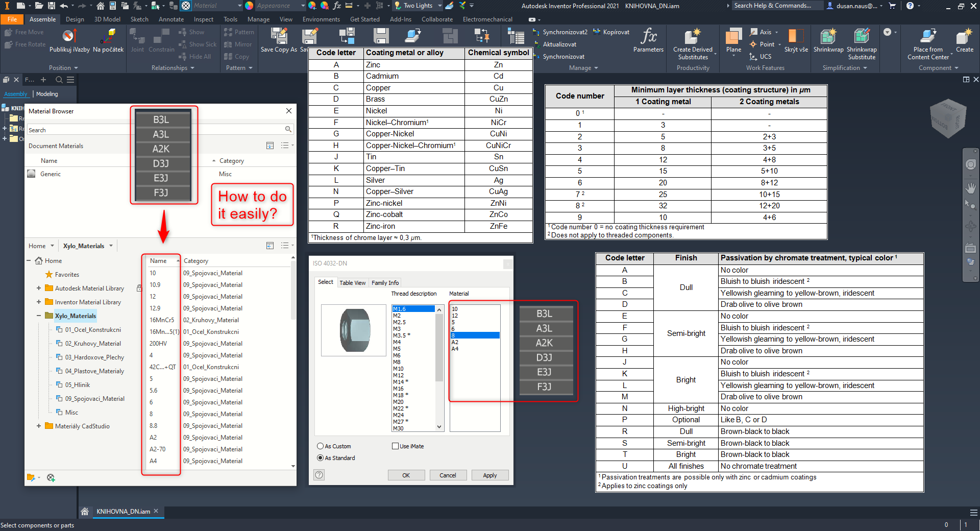Open the Two Lights dropdown

pyautogui.click(x=439, y=6)
